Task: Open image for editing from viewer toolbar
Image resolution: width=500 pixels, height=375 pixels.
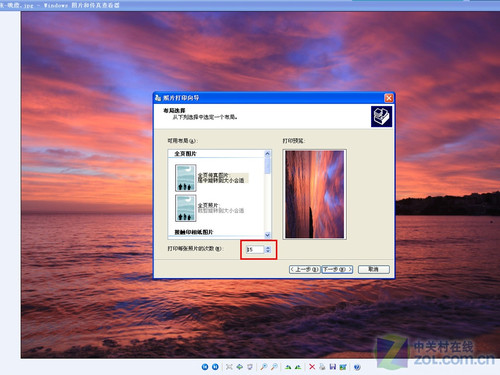Action: 343,367
